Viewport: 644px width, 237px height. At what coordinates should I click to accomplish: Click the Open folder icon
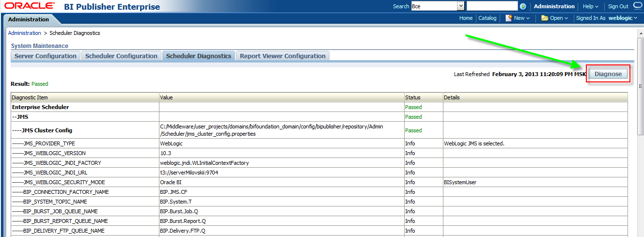click(545, 18)
